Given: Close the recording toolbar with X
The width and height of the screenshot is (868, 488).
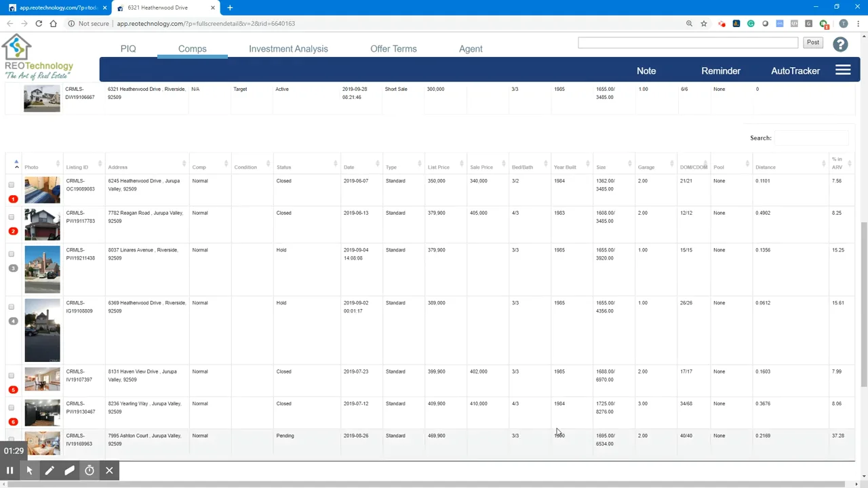Looking at the screenshot, I should click(x=109, y=470).
